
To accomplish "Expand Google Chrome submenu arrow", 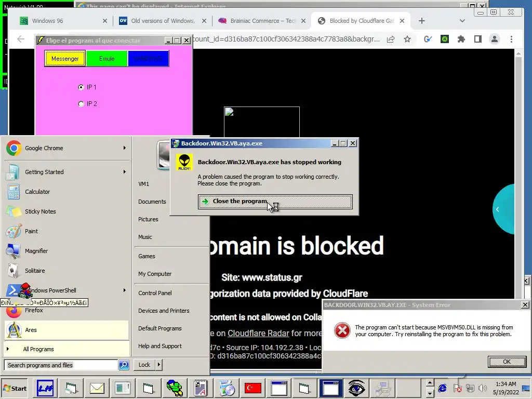I will pos(125,148).
